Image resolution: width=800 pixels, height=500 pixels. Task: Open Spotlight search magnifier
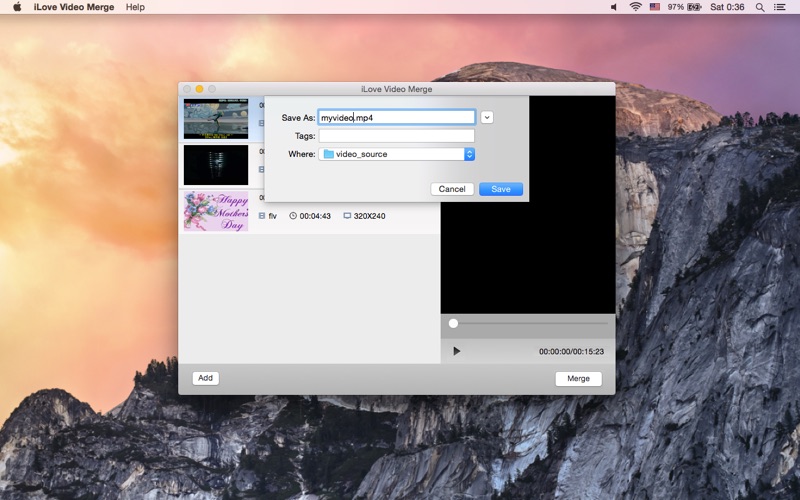(x=760, y=7)
